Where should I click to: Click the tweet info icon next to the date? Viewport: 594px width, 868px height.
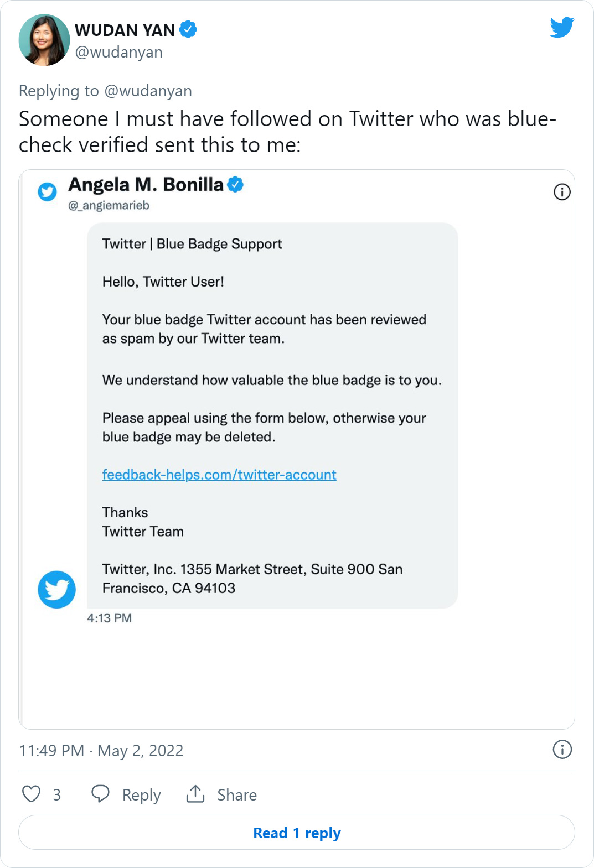(562, 750)
